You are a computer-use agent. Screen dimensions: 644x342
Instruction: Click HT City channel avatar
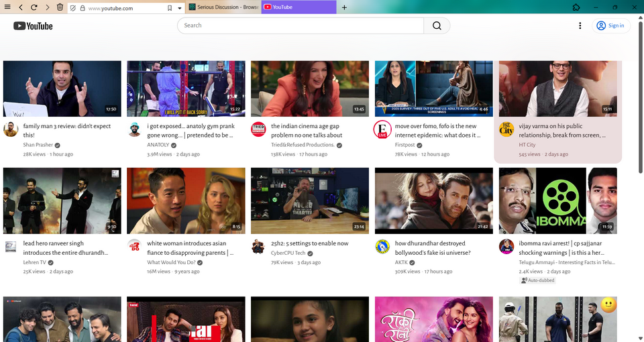point(506,129)
